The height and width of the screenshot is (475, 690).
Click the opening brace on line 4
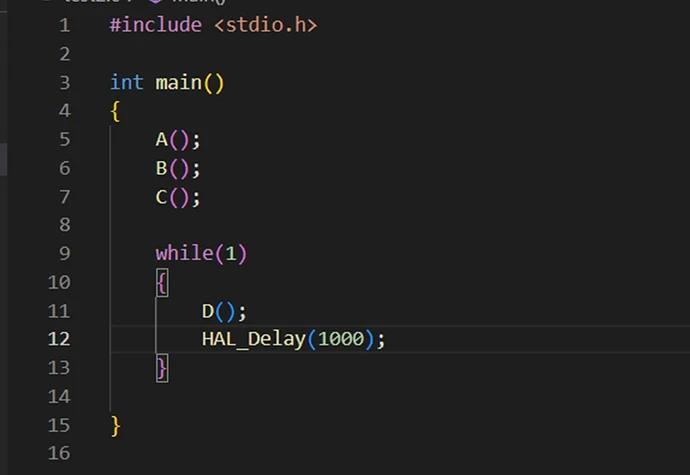click(116, 111)
